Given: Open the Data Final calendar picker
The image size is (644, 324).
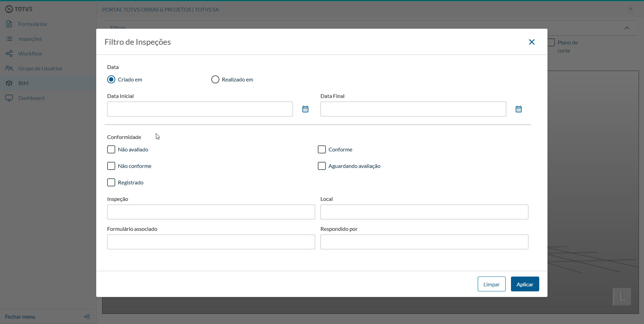Looking at the screenshot, I should pos(518,109).
